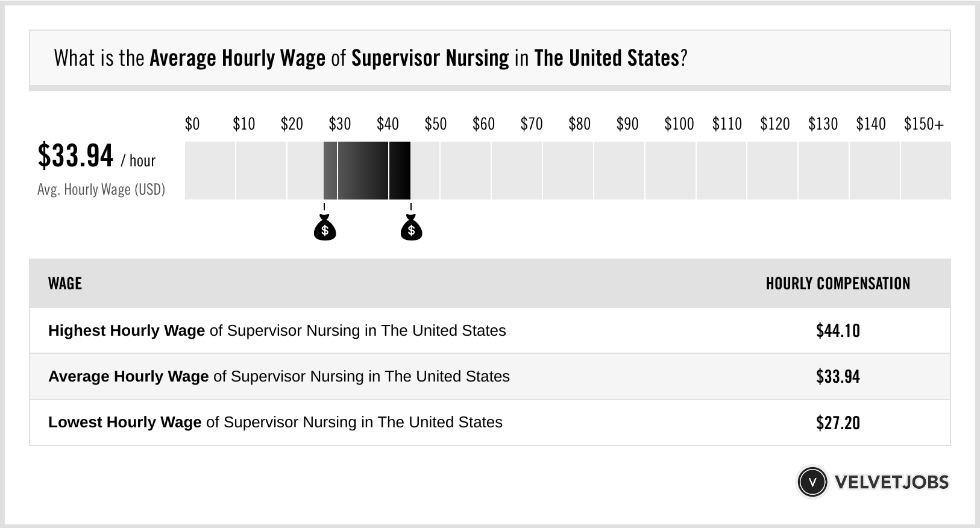The height and width of the screenshot is (528, 980).
Task: Click the $0 scale label
Action: [x=192, y=124]
